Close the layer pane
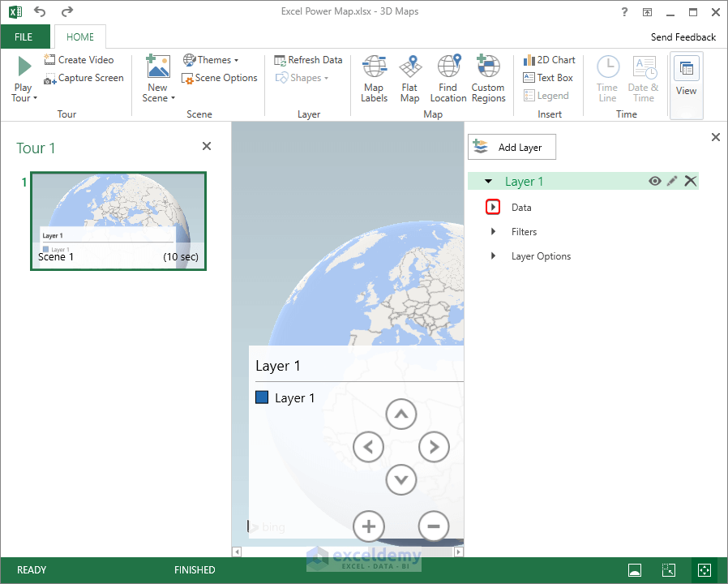This screenshot has width=728, height=584. coord(716,137)
